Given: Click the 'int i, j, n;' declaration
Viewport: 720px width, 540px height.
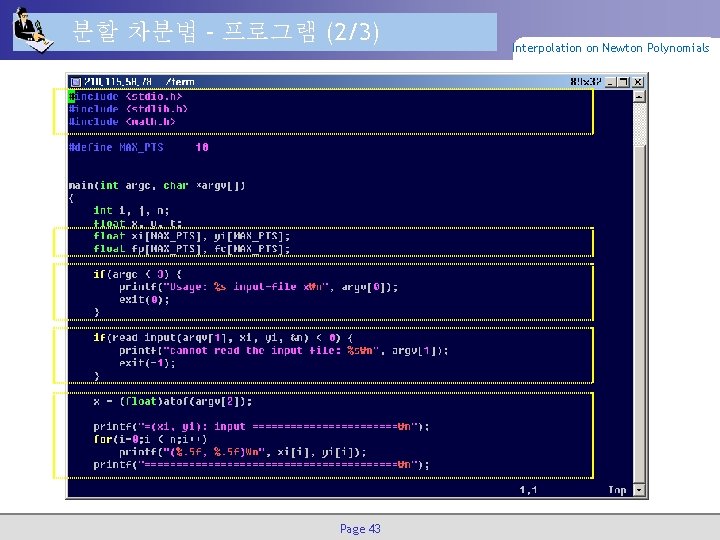Looking at the screenshot, I should pyautogui.click(x=131, y=211).
